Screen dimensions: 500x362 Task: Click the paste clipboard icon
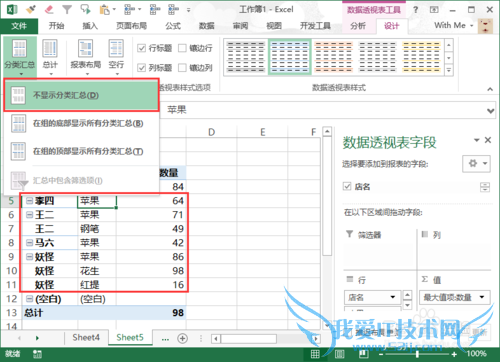[x=104, y=9]
